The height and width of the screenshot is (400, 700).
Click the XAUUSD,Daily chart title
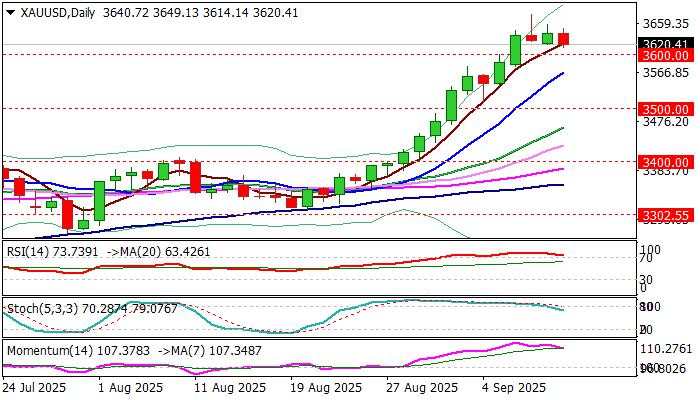tap(58, 13)
